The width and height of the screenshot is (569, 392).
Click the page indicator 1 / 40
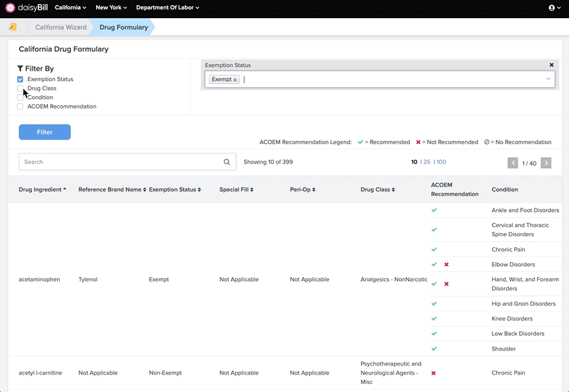coord(529,163)
